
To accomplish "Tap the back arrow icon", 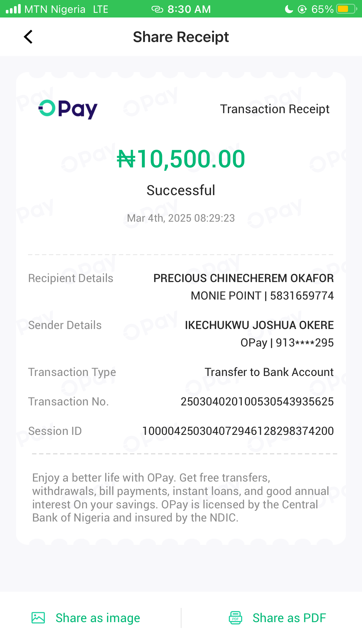I will [28, 37].
